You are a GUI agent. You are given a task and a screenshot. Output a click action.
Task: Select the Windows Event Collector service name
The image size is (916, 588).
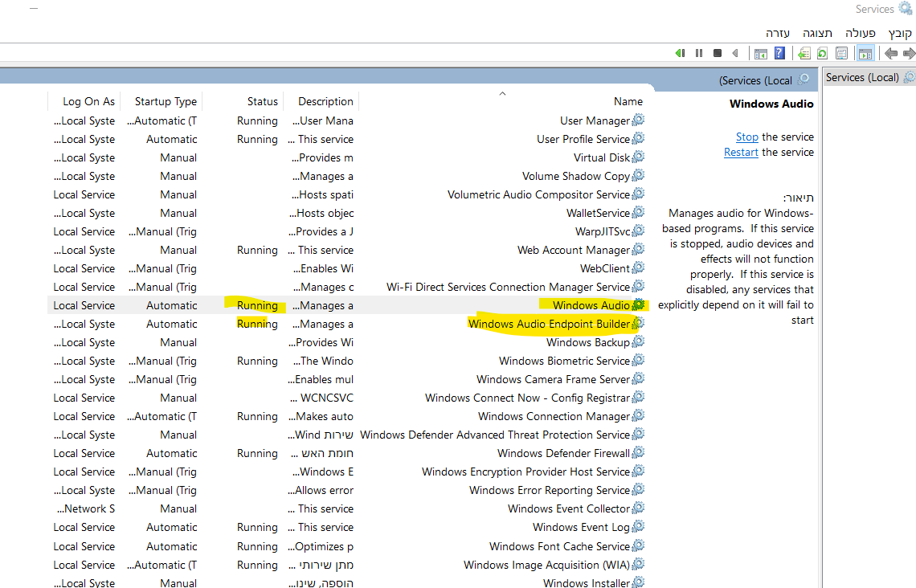pos(568,508)
